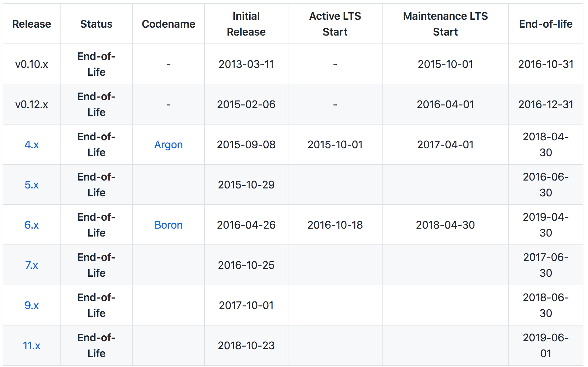The image size is (588, 367).
Task: Select the v0.10.x release row
Action: tap(32, 64)
